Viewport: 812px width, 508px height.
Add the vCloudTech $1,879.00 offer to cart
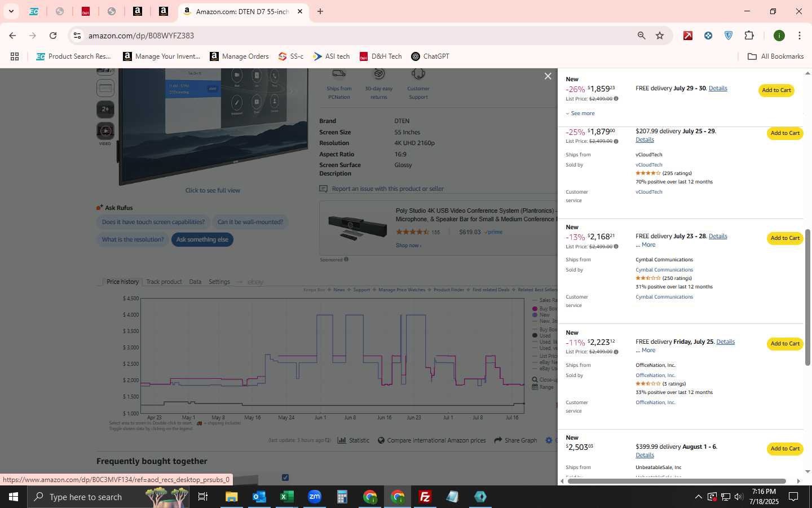point(785,133)
